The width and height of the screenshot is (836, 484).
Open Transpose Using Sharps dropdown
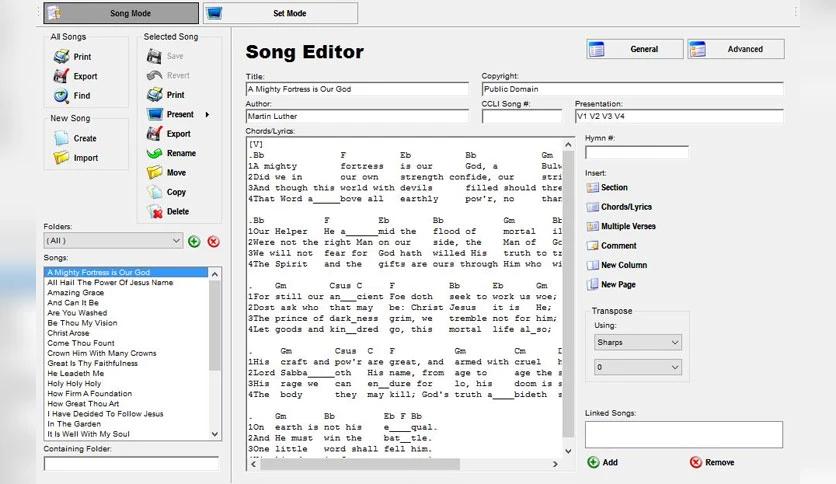[x=638, y=342]
